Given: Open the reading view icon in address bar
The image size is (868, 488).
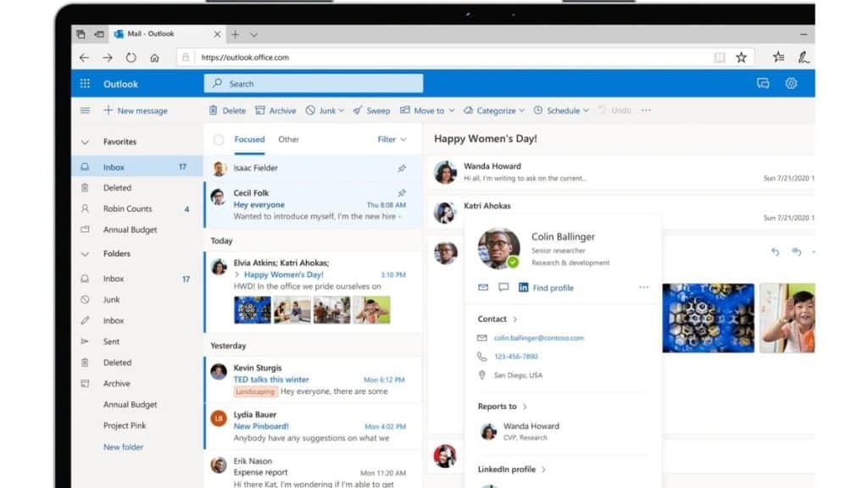Looking at the screenshot, I should [719, 58].
